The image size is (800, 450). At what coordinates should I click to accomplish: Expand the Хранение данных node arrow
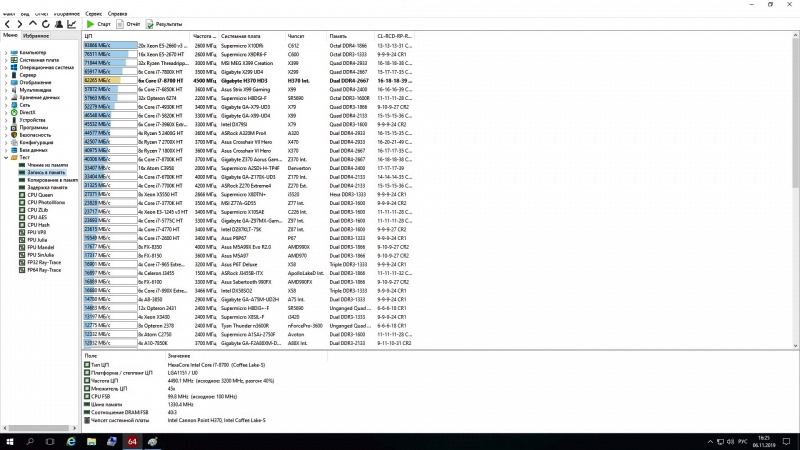pos(6,97)
